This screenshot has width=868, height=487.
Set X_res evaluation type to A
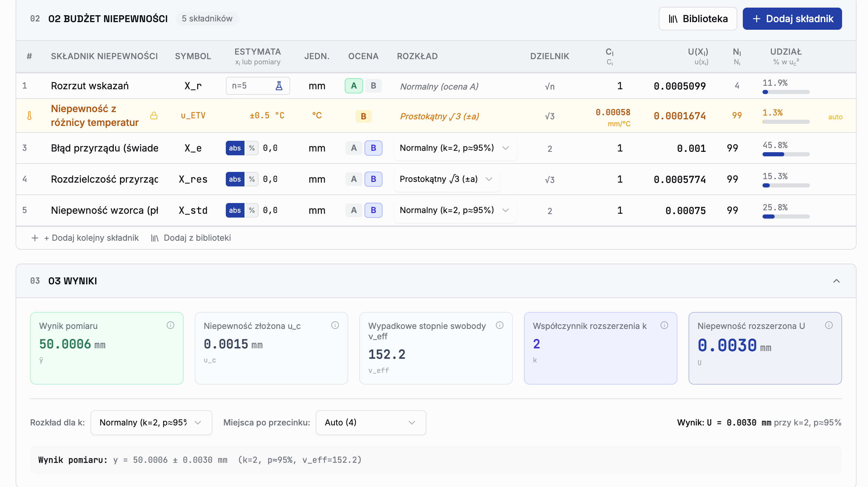pos(354,179)
